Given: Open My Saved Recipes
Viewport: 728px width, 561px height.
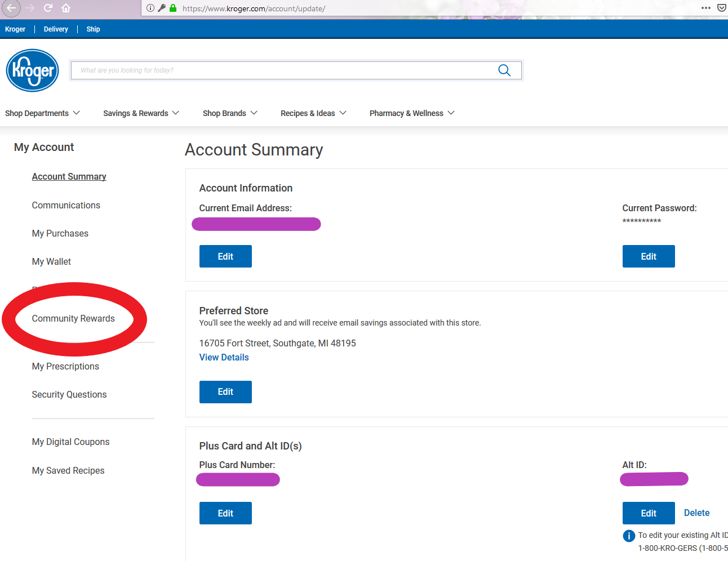Looking at the screenshot, I should [x=68, y=471].
